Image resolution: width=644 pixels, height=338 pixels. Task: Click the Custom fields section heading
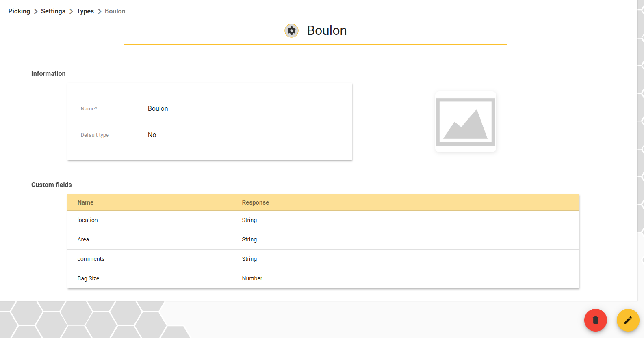pos(51,185)
